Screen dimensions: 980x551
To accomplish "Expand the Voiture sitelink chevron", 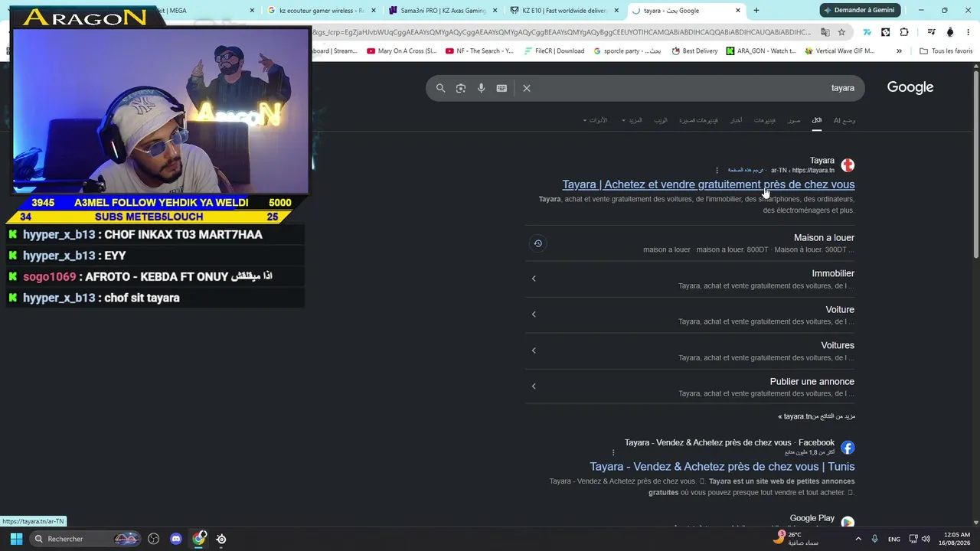I will coord(534,315).
